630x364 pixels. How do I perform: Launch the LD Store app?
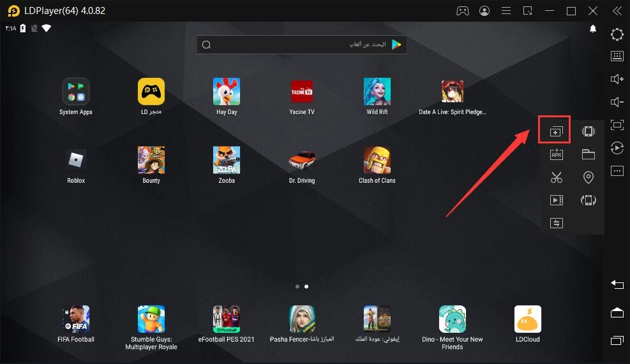151,92
